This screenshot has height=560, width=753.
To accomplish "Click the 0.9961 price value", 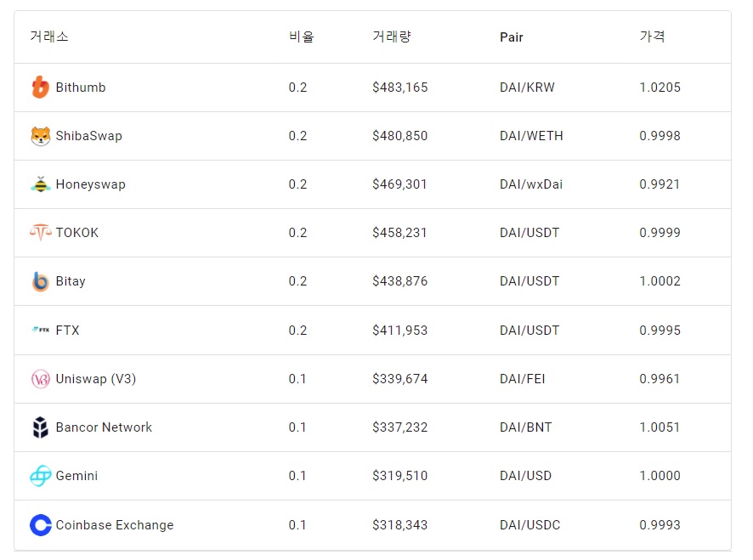I will pyautogui.click(x=660, y=379).
